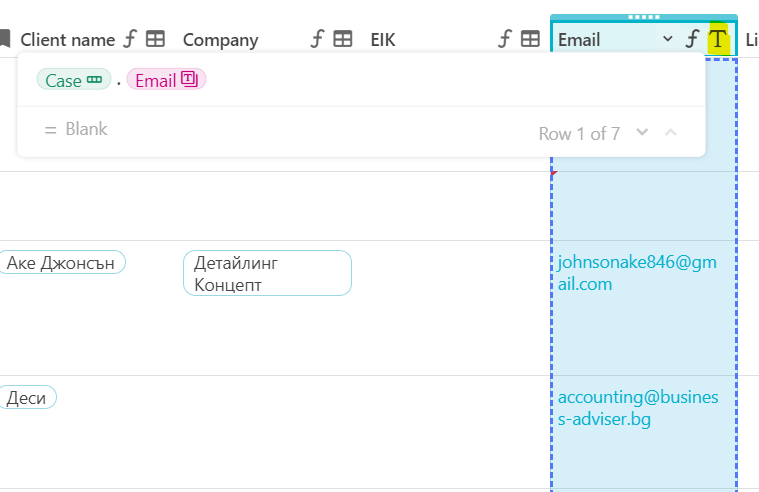Click the Email column drag handle
The width and height of the screenshot is (759, 492).
pyautogui.click(x=643, y=18)
